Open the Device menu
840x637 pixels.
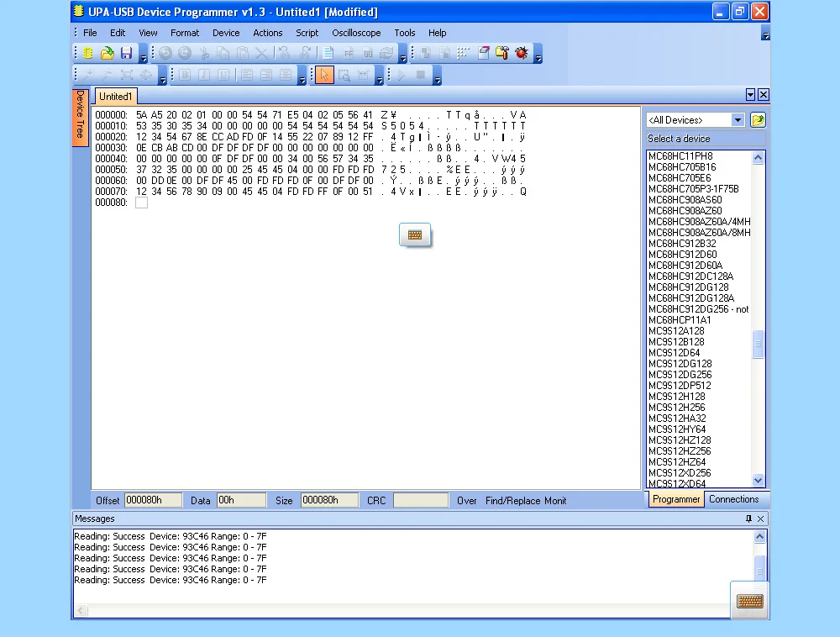pyautogui.click(x=226, y=33)
